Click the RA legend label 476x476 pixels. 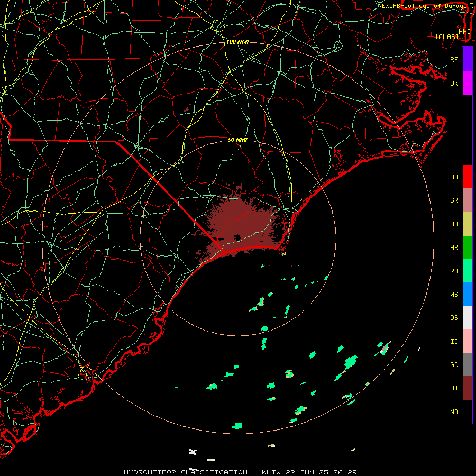(x=454, y=271)
